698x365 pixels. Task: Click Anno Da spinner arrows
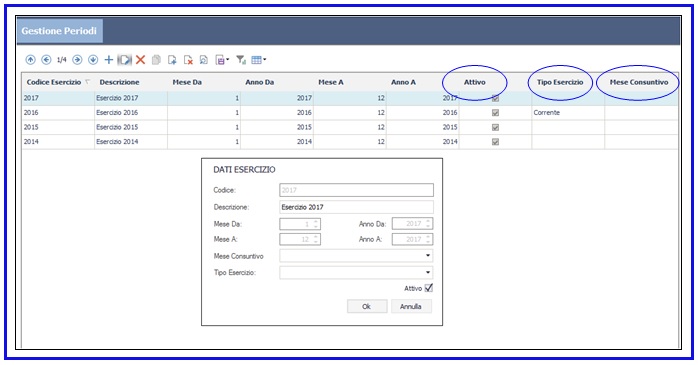(x=428, y=223)
